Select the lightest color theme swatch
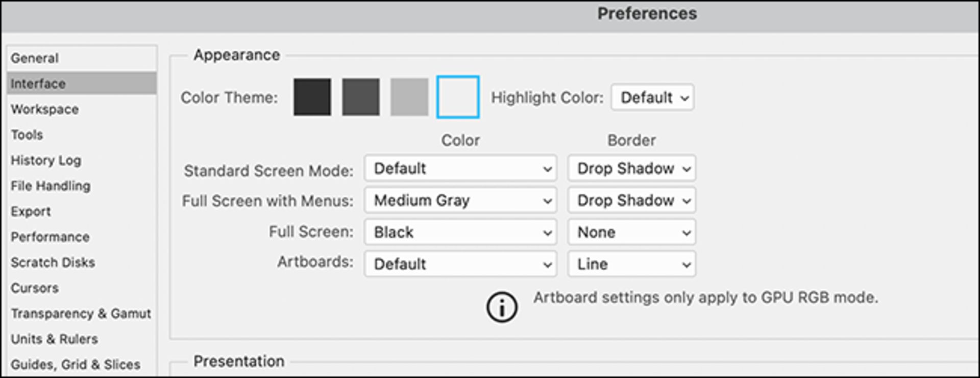 [x=458, y=97]
